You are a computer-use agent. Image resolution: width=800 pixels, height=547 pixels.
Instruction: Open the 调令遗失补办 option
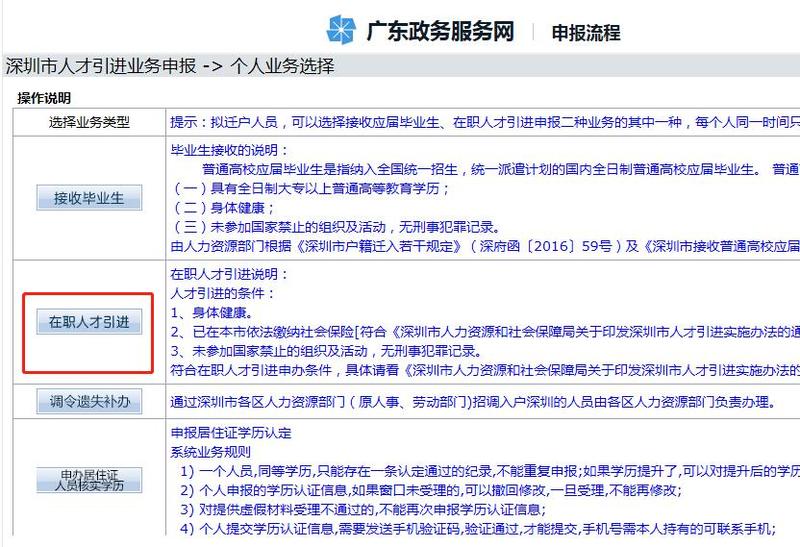click(89, 402)
